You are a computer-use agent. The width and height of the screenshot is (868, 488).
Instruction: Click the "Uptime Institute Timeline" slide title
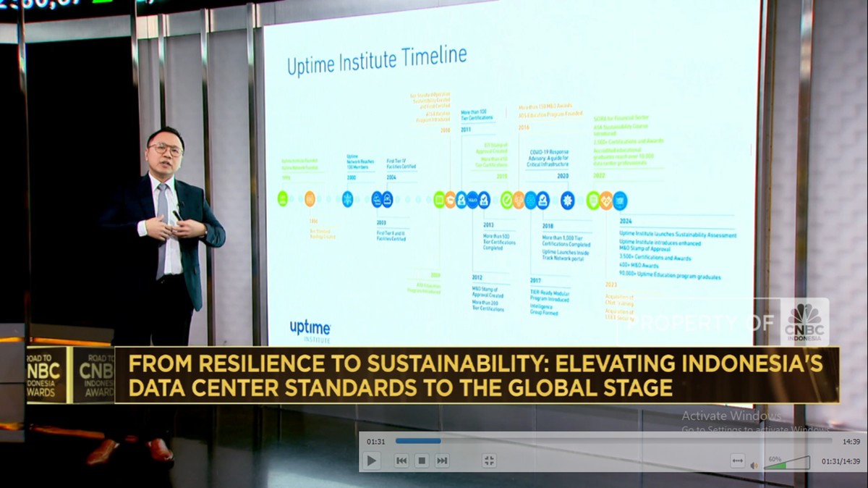(376, 59)
